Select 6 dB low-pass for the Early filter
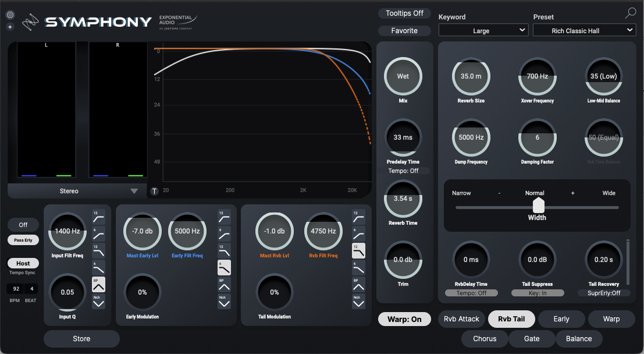 tap(224, 268)
